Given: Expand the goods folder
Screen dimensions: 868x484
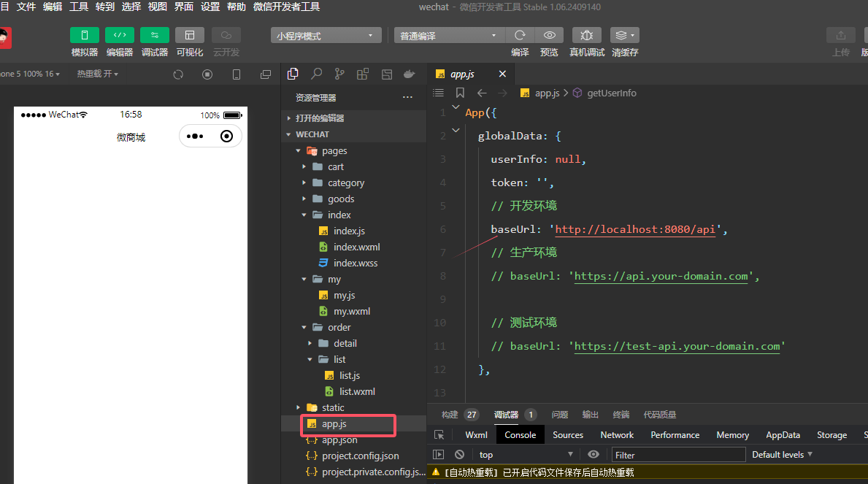Looking at the screenshot, I should [x=354, y=199].
